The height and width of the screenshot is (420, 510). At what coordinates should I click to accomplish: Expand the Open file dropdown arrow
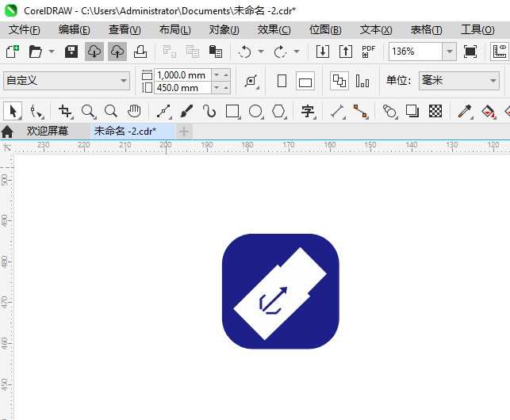point(52,52)
